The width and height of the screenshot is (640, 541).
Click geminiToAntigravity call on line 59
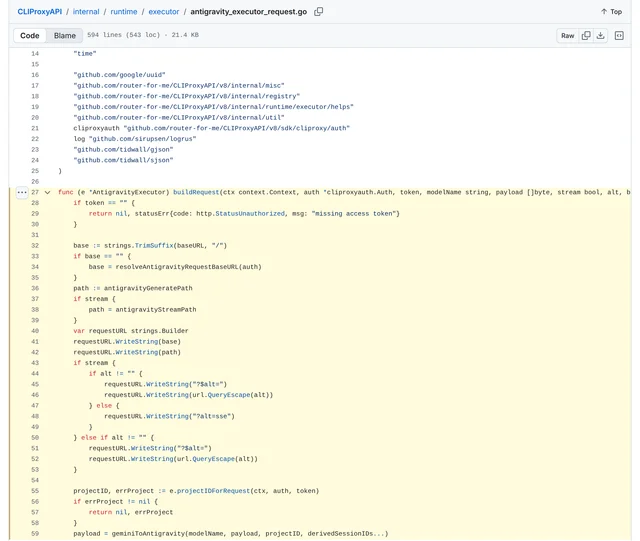coord(250,534)
